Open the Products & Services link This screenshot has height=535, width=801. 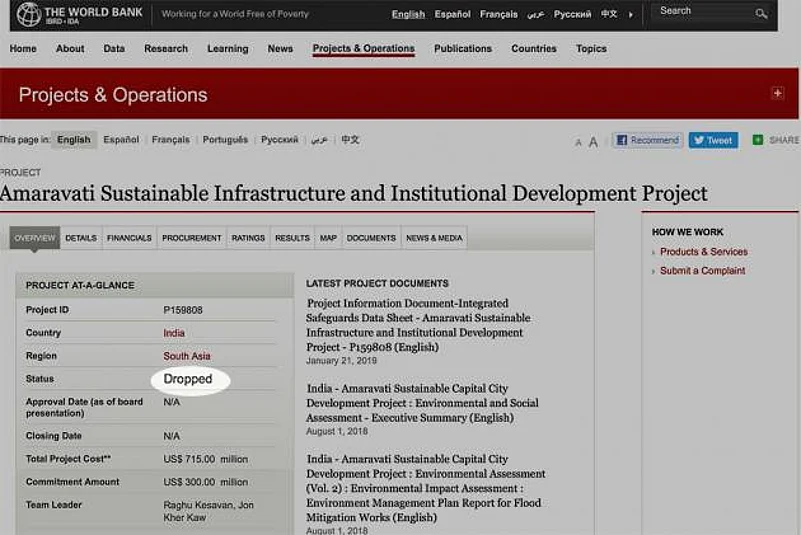tap(703, 252)
